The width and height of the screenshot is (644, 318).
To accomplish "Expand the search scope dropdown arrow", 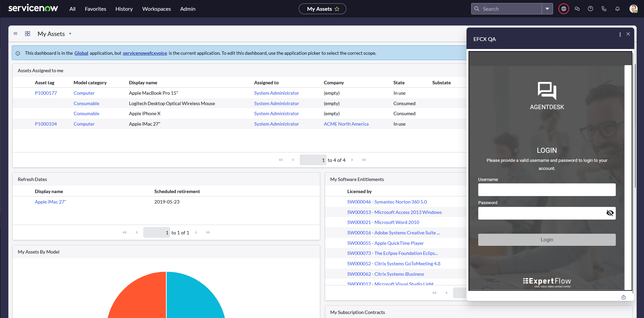I will click(547, 9).
